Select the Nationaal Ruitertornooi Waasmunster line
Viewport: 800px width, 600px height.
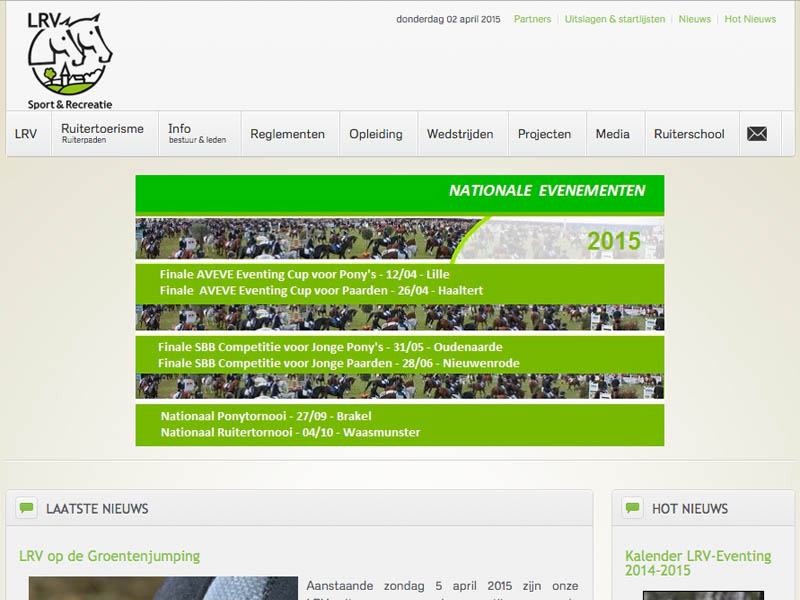(290, 432)
